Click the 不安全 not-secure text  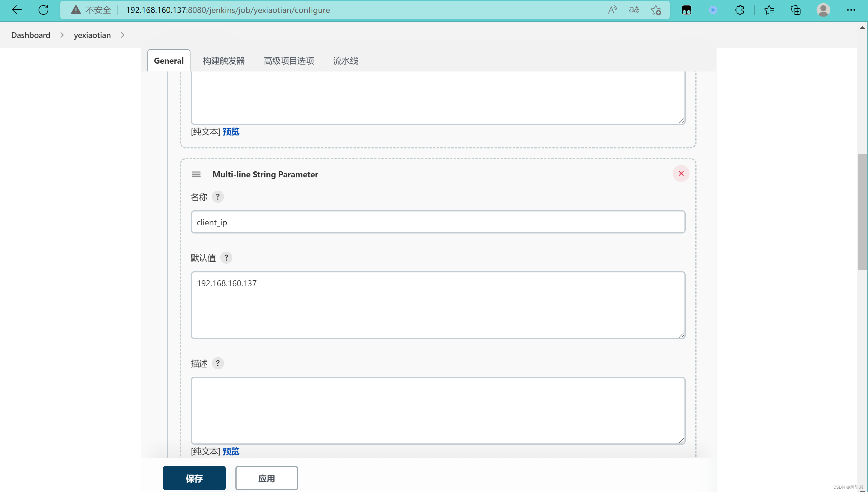(x=98, y=10)
